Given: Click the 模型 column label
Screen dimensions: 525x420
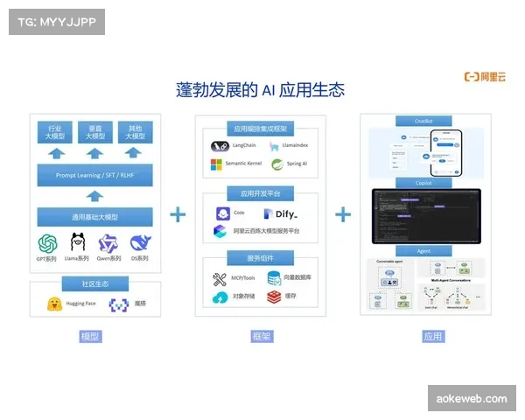Looking at the screenshot, I should (x=90, y=336).
